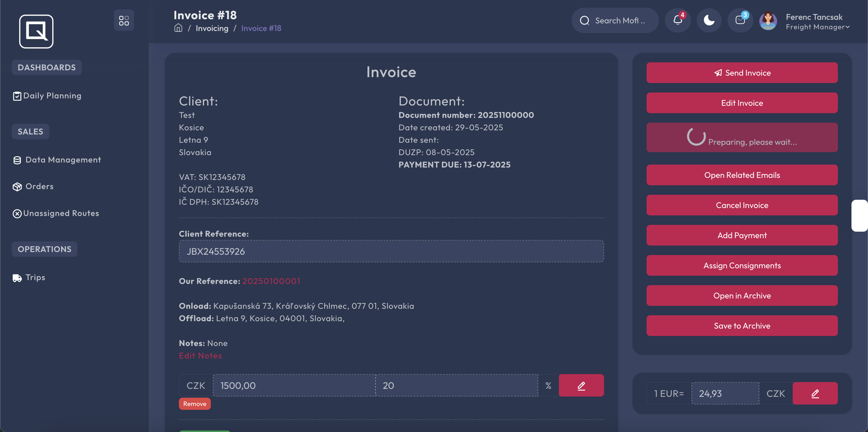Click the Send Invoice button
The image size is (868, 432).
pyautogui.click(x=742, y=73)
